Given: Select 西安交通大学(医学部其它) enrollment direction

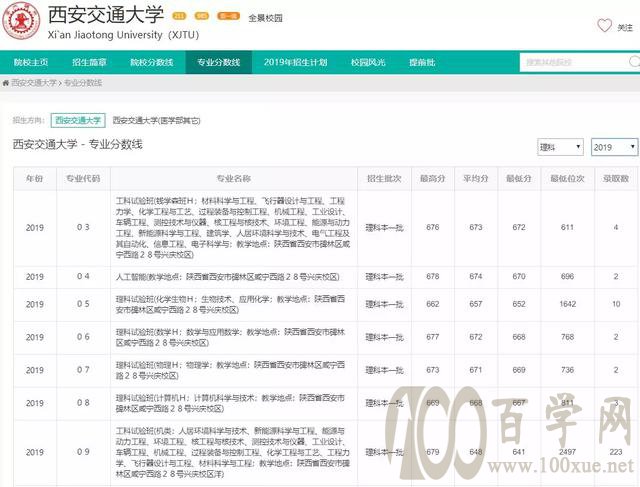Looking at the screenshot, I should point(156,120).
